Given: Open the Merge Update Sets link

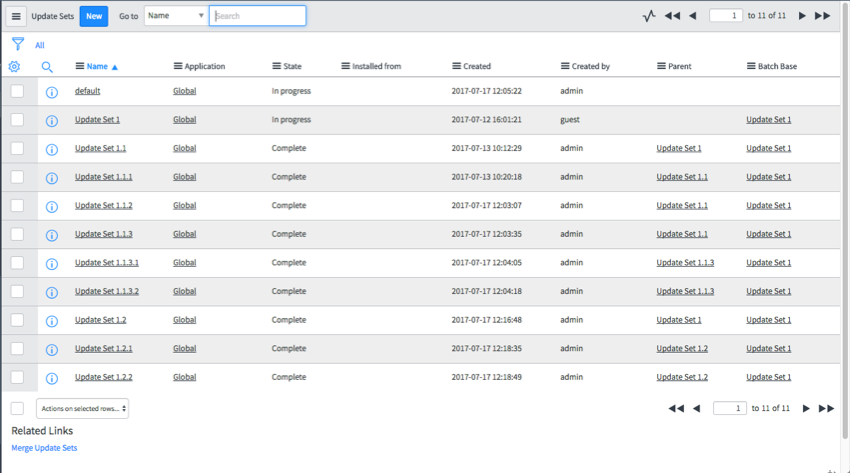Looking at the screenshot, I should pos(44,448).
